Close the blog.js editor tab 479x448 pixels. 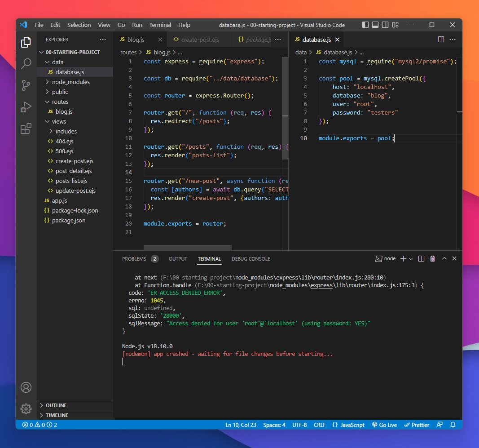coord(160,40)
